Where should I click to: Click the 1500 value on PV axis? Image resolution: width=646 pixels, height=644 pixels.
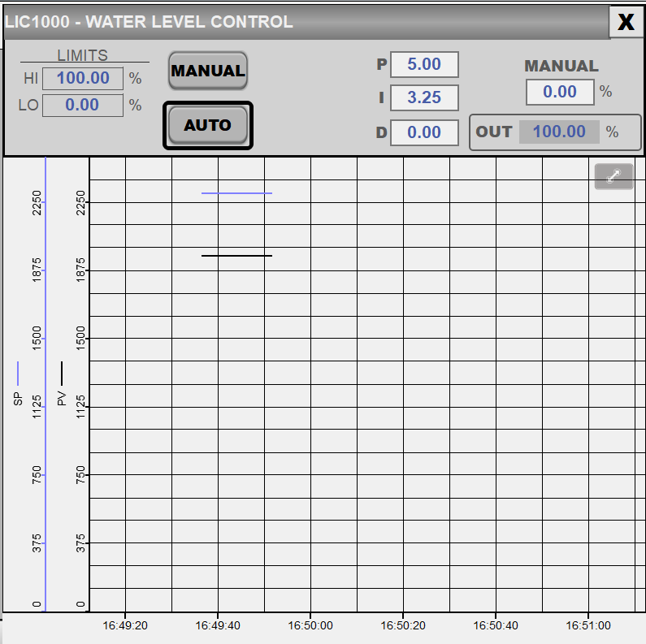click(80, 338)
